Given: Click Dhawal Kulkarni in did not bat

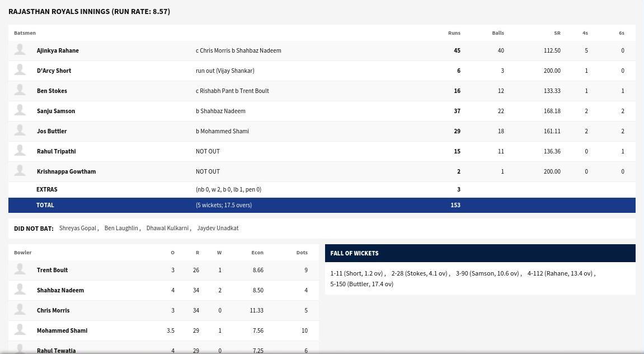Looking at the screenshot, I should (167, 228).
